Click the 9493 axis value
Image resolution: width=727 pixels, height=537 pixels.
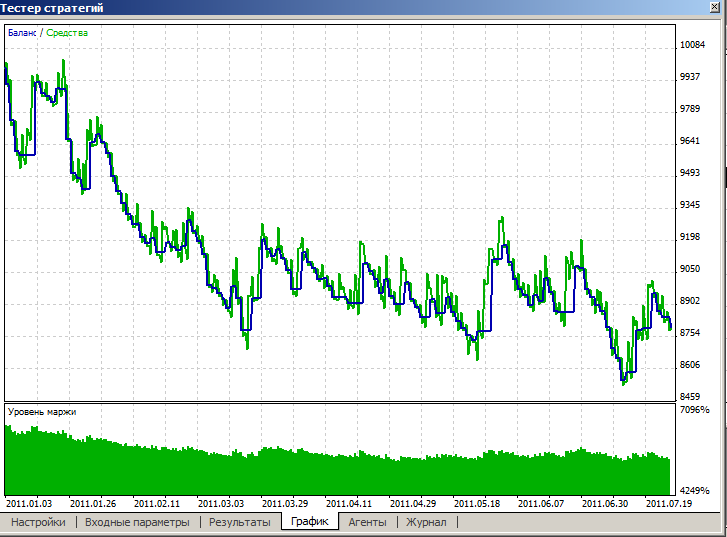tap(690, 173)
